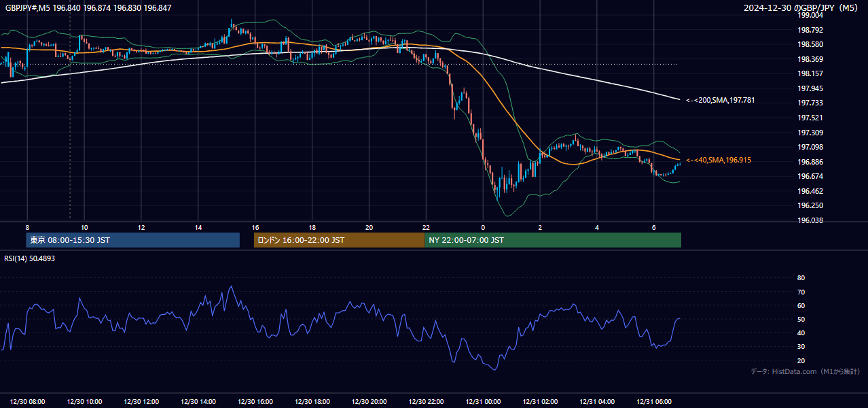
Task: Click price axis value 198.369
Action: (810, 59)
